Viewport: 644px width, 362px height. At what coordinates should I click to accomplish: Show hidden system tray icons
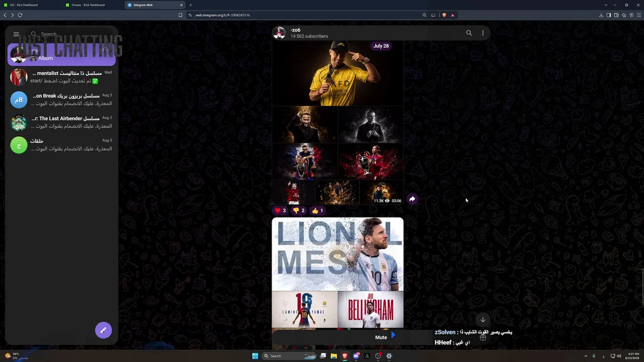click(x=585, y=356)
